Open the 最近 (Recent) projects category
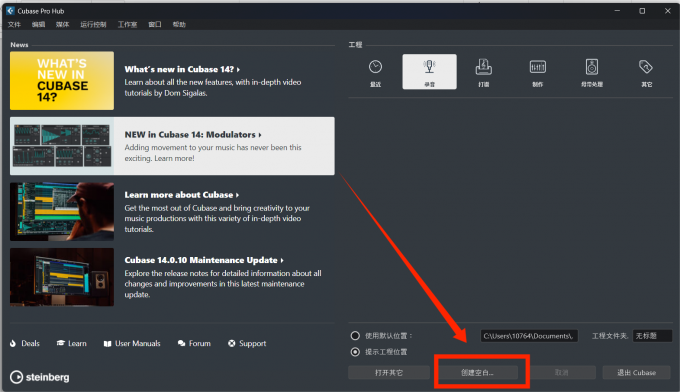The width and height of the screenshot is (680, 392). (x=375, y=72)
